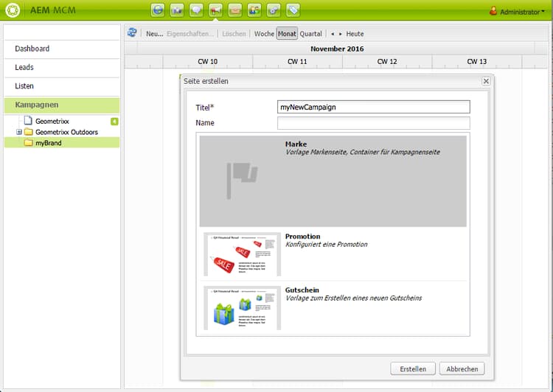The width and height of the screenshot is (553, 392).
Task: Click the Erstellen button
Action: 413,368
